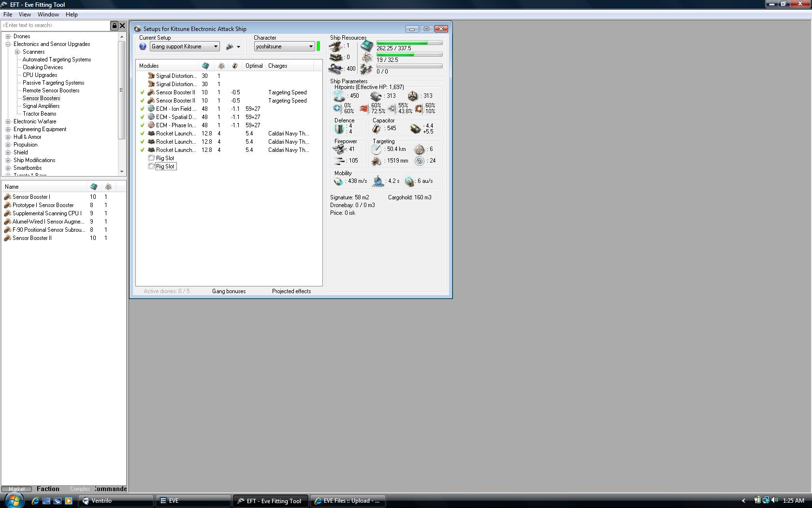Open the Character dropdown showing yoshiitsune

point(285,46)
